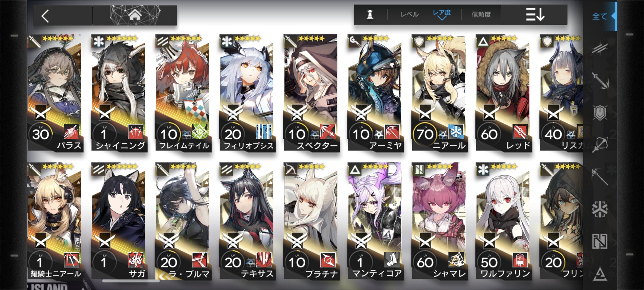Toggle the sort order direction button

point(535,15)
